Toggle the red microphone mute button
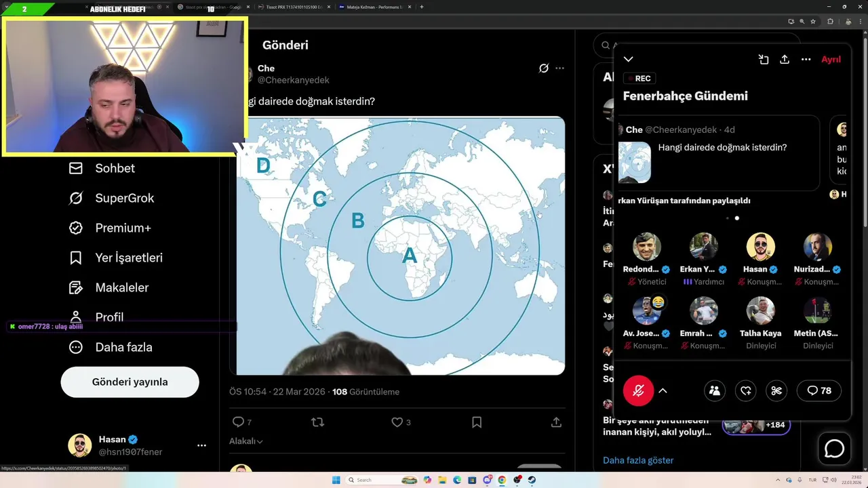Screen dimensions: 868x488 point(638,390)
